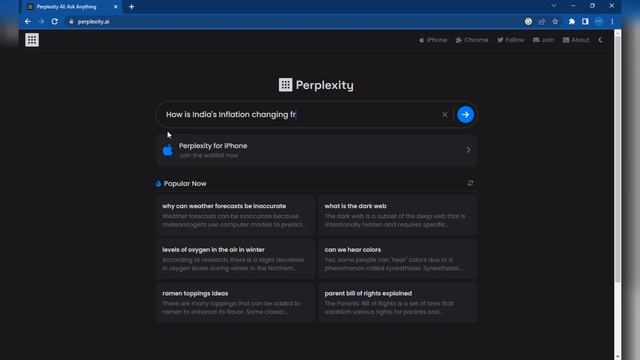Screen dimensions: 640x360
Task: Open the tab search dropdown arrow
Action: [x=554, y=6]
